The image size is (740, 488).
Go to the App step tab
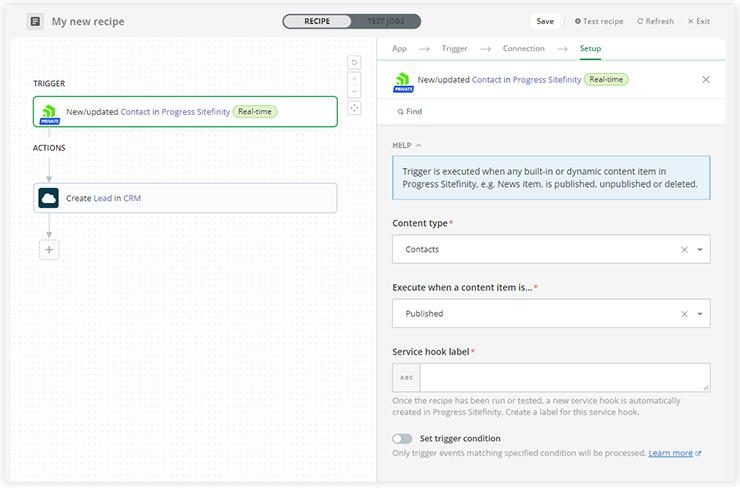399,48
